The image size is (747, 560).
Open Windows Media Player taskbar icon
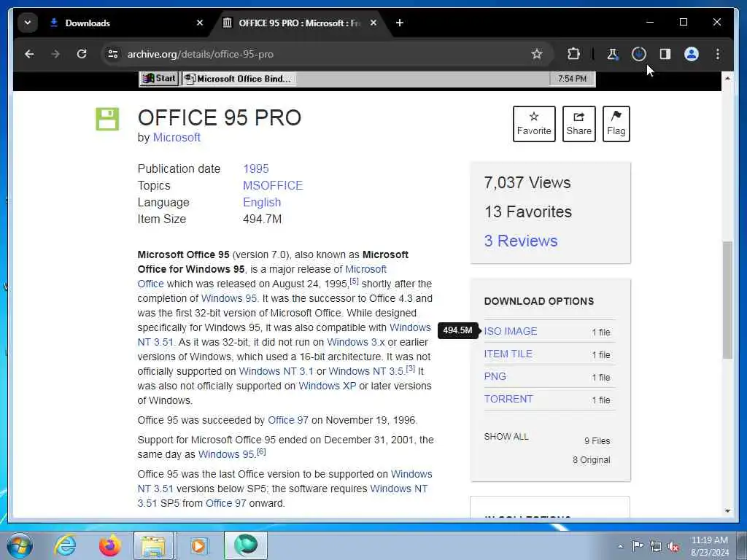tap(198, 545)
